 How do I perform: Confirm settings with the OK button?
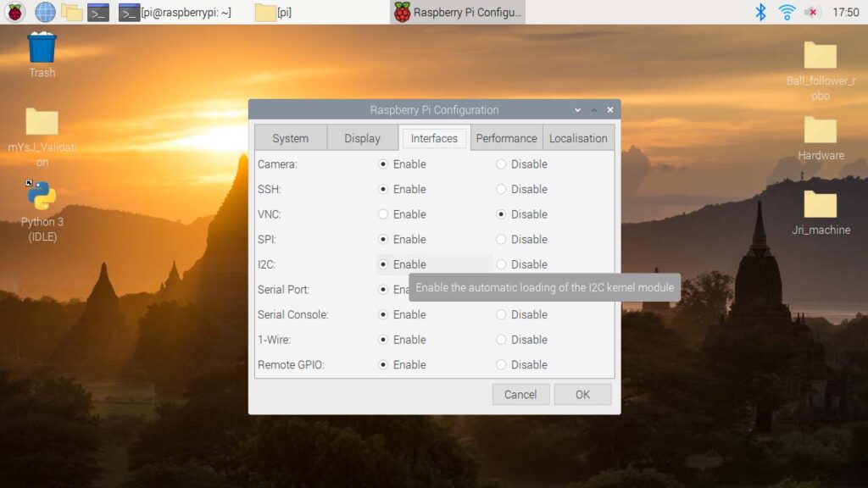coord(582,395)
